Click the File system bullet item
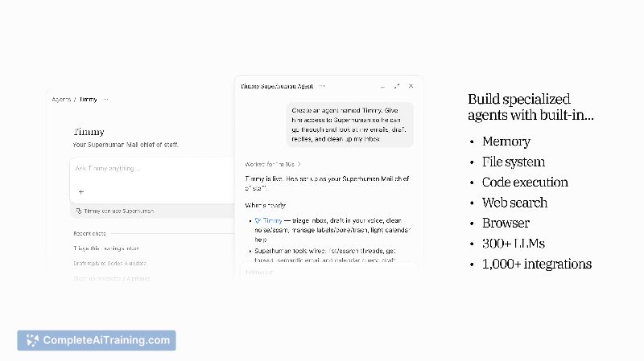The width and height of the screenshot is (644, 361). tap(514, 162)
